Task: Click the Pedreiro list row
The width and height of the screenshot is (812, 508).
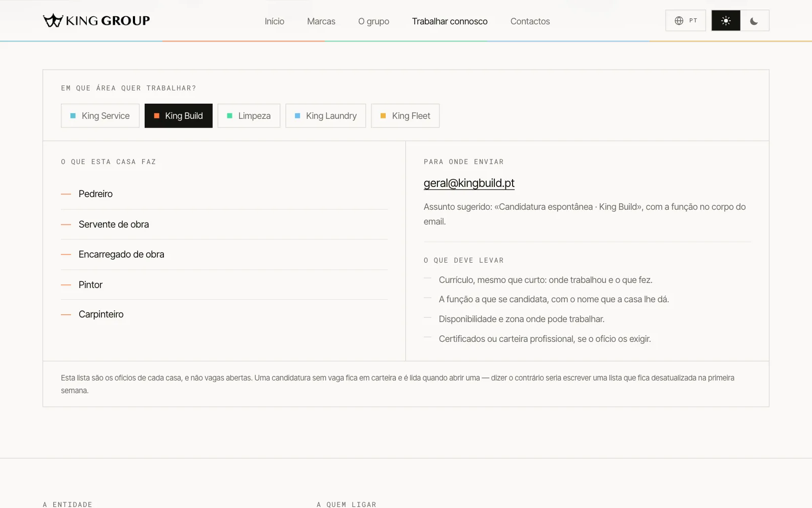Action: pyautogui.click(x=224, y=194)
